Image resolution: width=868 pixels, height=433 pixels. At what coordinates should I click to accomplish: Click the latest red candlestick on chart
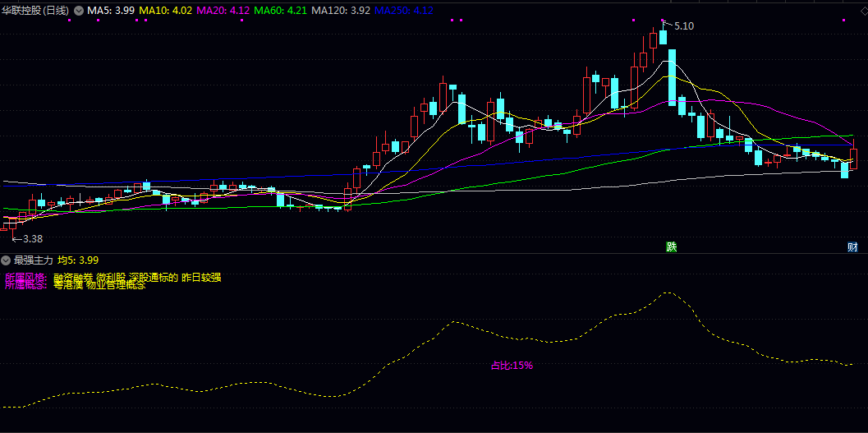click(x=854, y=159)
